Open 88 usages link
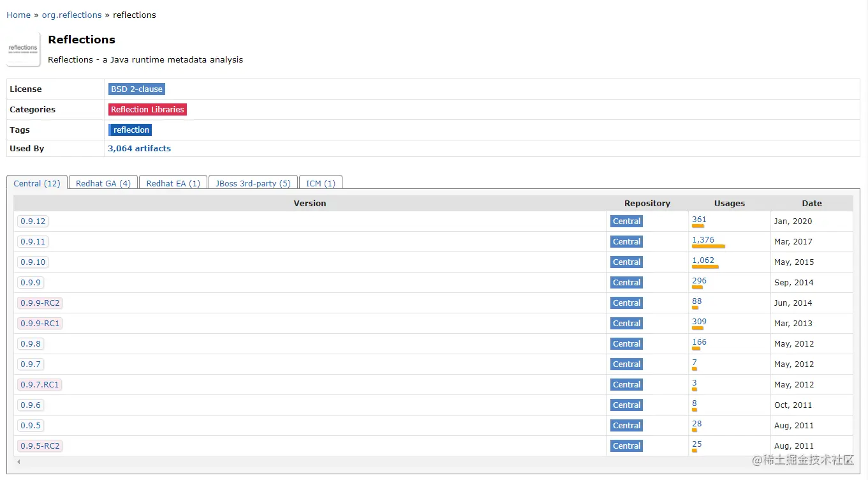 (696, 301)
